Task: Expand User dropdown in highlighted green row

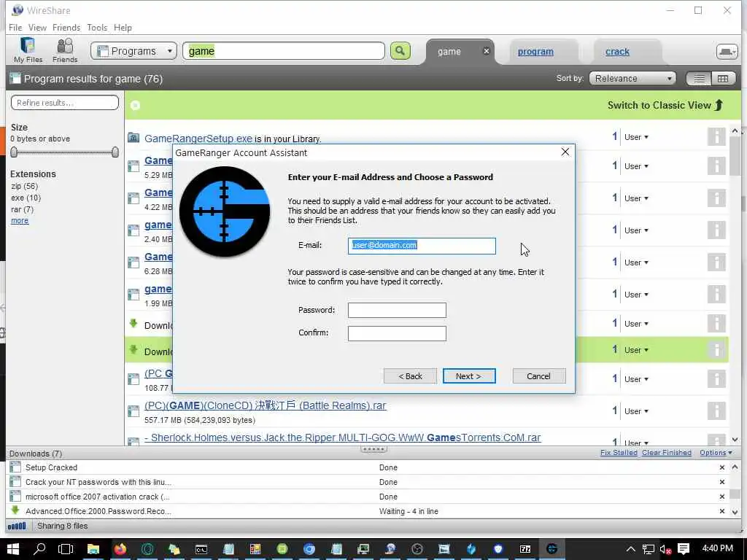Action: (636, 350)
